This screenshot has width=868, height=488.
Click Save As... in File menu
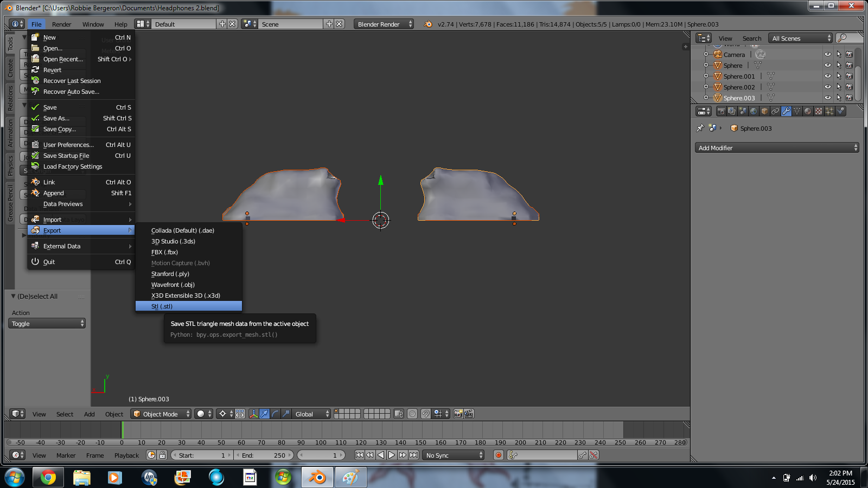(81, 118)
